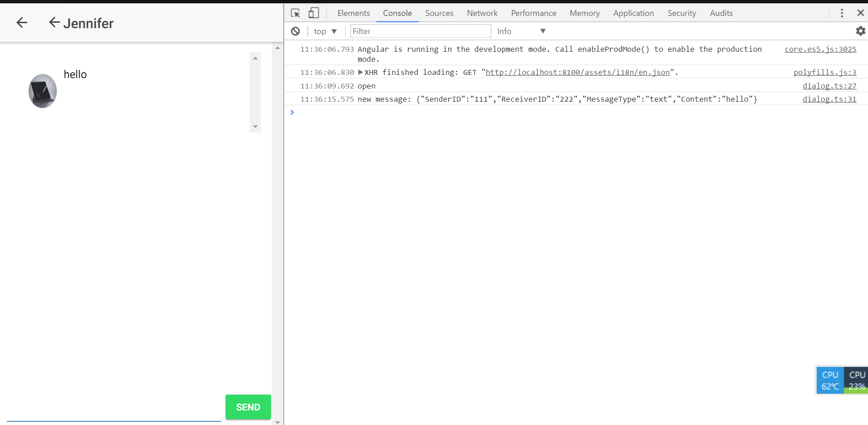Click the back arrow beside Jennifer
Screen dimensions: 868x425
pyautogui.click(x=54, y=22)
